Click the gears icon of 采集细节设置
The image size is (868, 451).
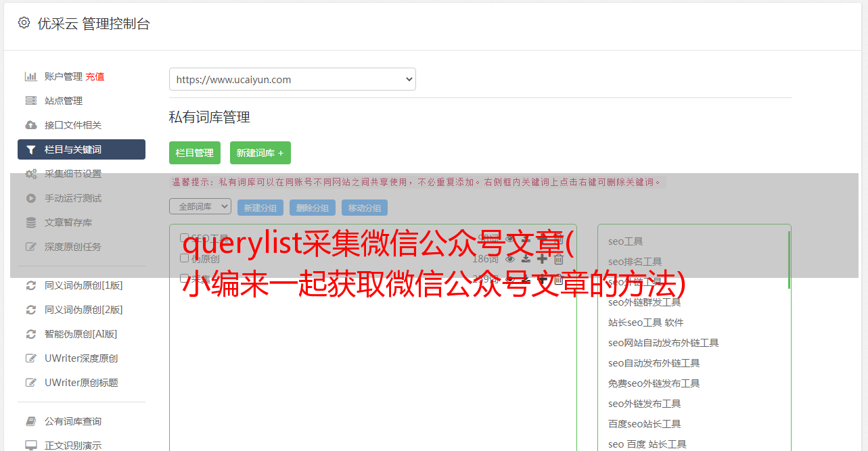tap(31, 174)
